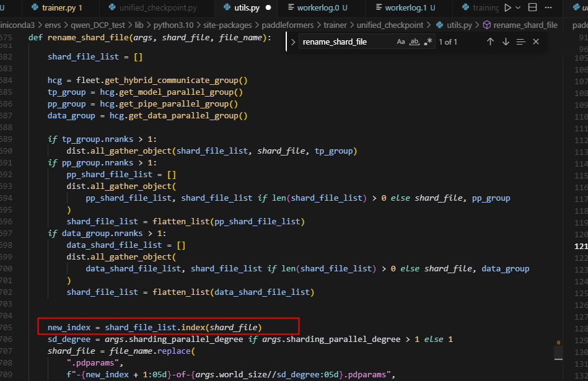Expand the replace field chevron

pos(293,42)
